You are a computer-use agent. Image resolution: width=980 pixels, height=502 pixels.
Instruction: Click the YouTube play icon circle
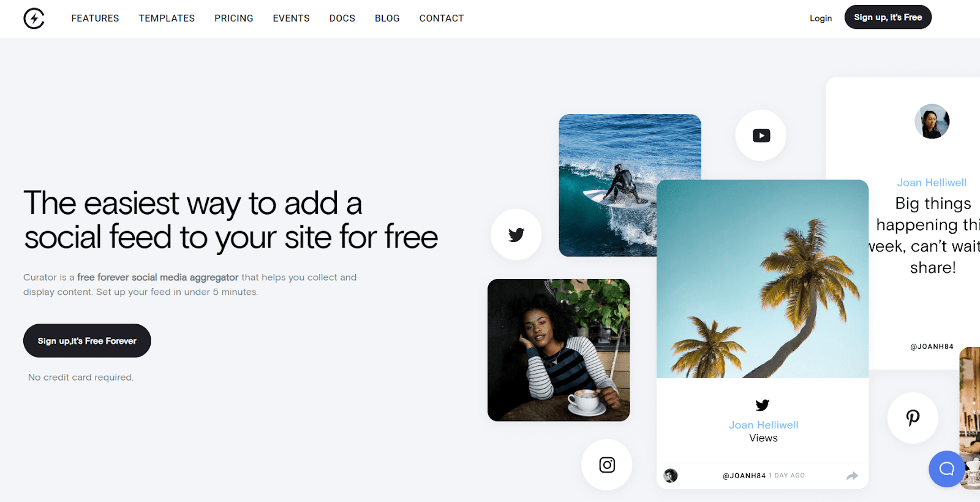pyautogui.click(x=761, y=135)
